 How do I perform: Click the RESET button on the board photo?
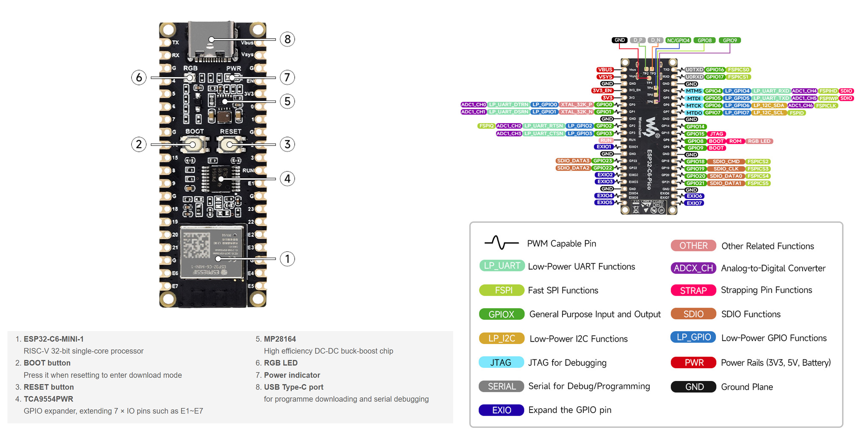pos(230,144)
